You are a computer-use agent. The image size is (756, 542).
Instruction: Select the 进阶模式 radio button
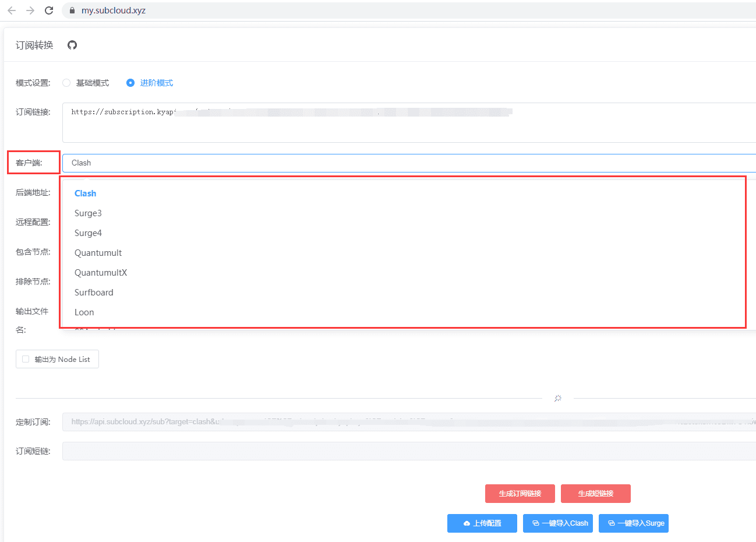tap(130, 83)
